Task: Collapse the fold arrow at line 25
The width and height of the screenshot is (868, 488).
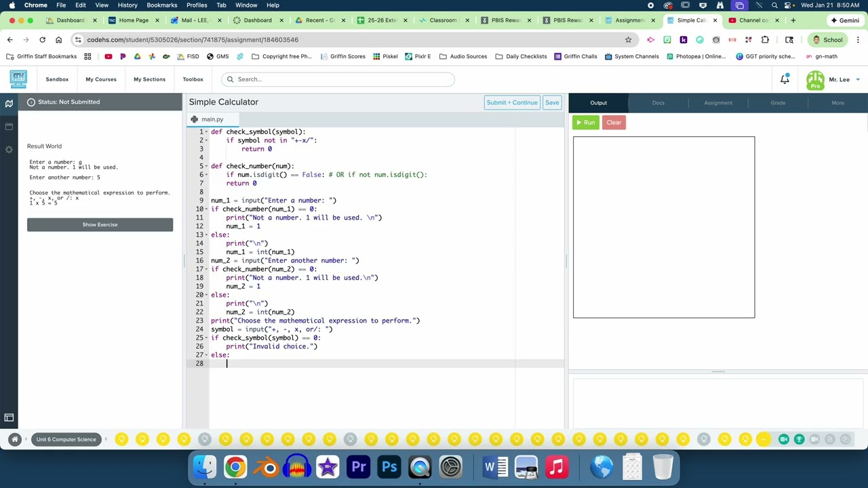Action: point(206,338)
